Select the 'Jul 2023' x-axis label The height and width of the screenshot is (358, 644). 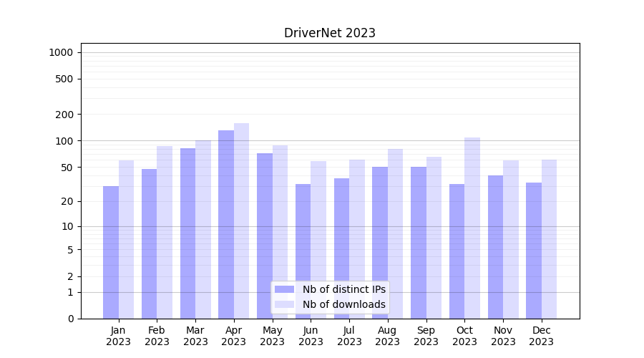point(349,336)
